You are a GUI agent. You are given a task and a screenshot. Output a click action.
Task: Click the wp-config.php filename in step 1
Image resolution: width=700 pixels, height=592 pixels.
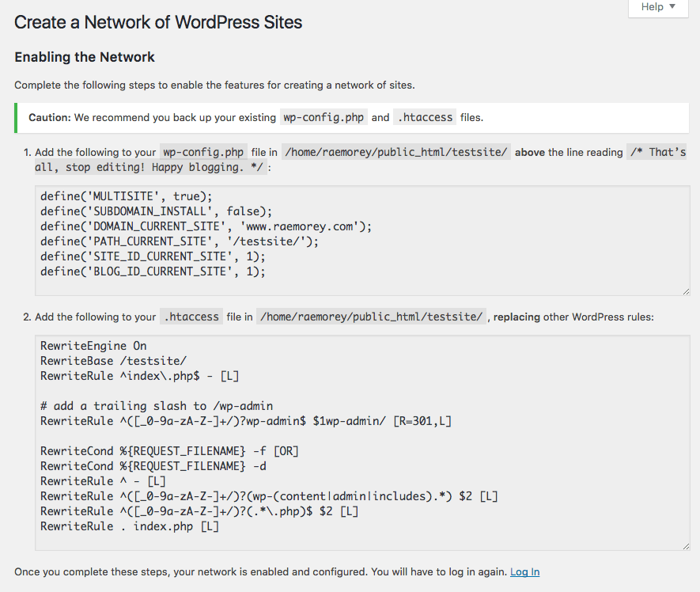tap(203, 153)
